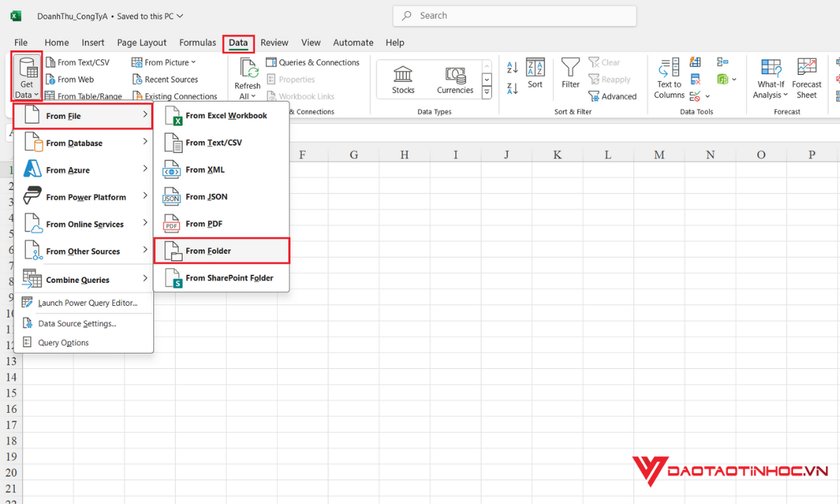This screenshot has width=840, height=504.
Task: Choose From Excel Workbook in submenu
Action: point(221,115)
